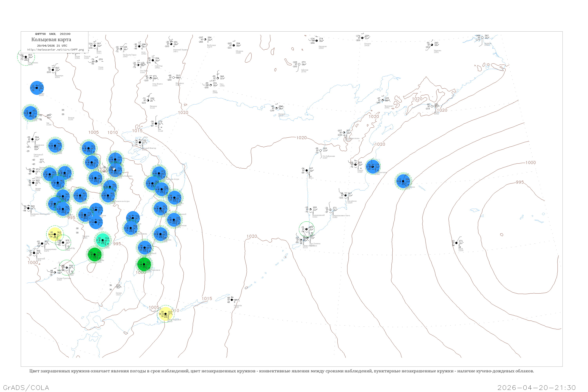Click the Кольцевая карта map title
This screenshot has width=588, height=392.
51,40
